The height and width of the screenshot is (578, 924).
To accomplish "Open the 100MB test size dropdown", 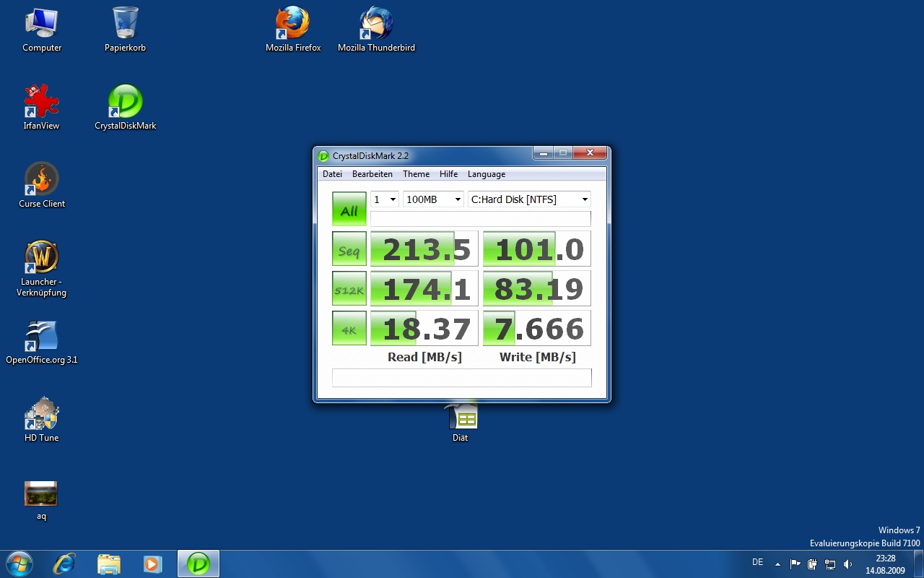I will (433, 199).
